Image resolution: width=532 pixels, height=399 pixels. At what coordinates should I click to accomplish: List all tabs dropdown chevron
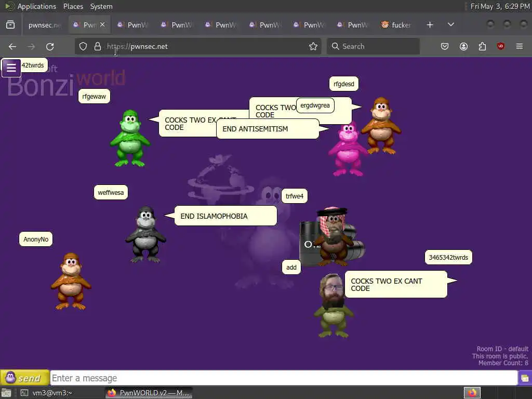451,25
